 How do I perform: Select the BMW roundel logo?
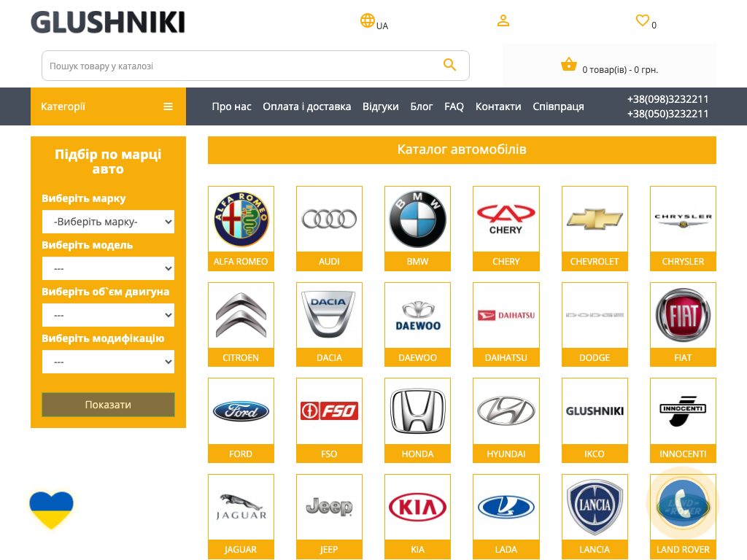click(418, 219)
